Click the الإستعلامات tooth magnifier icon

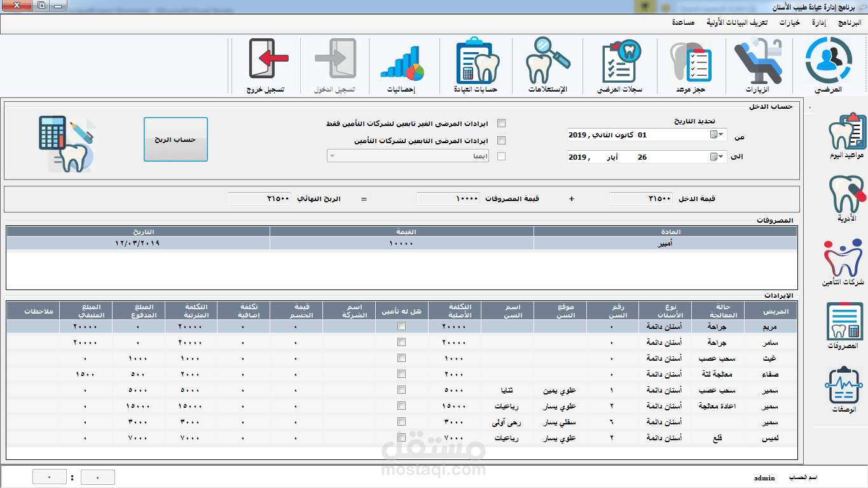point(548,64)
